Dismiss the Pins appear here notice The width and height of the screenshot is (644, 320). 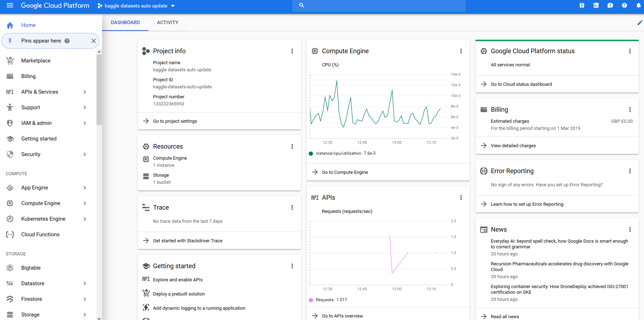click(93, 40)
